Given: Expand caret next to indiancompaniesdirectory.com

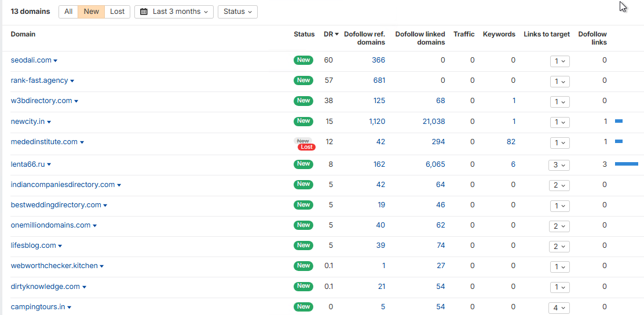Looking at the screenshot, I should click(x=119, y=185).
